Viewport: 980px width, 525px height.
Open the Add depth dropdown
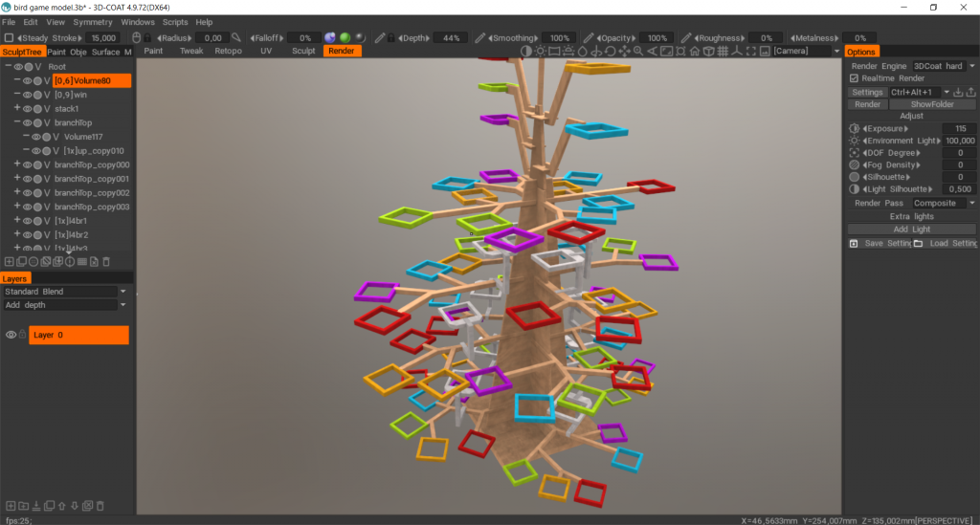64,305
